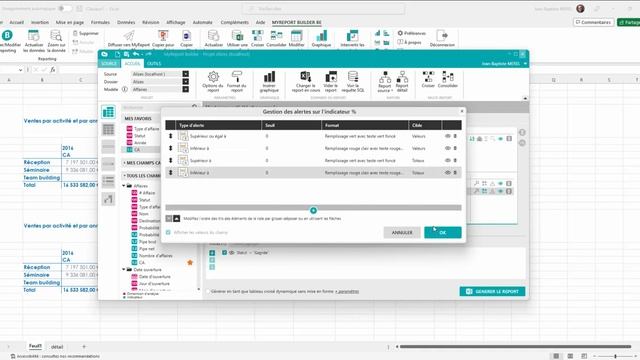640x360 pixels.
Task: Open Format du report paint roller
Action: [x=237, y=77]
